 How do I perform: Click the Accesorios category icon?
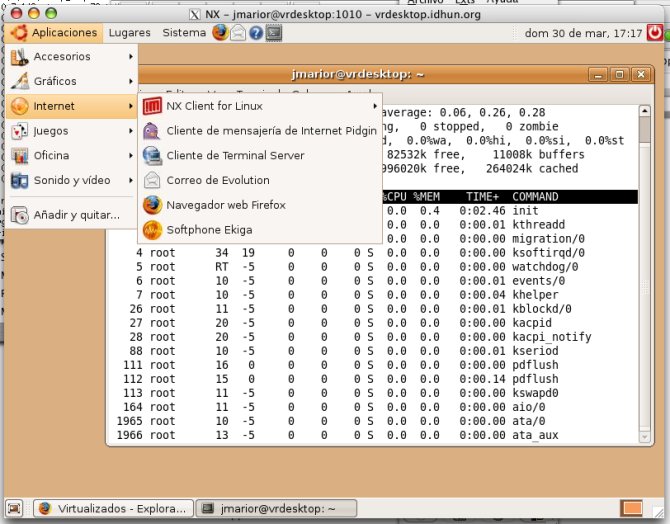19,57
